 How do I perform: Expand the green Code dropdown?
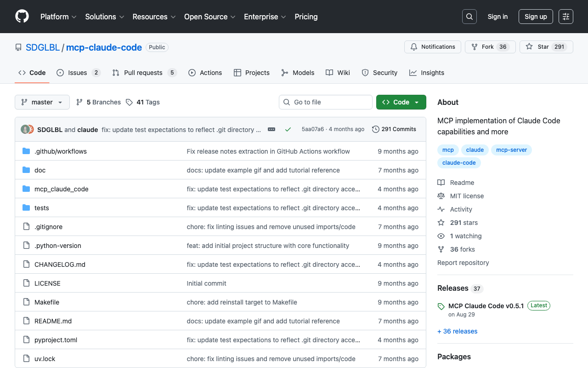[x=401, y=102]
